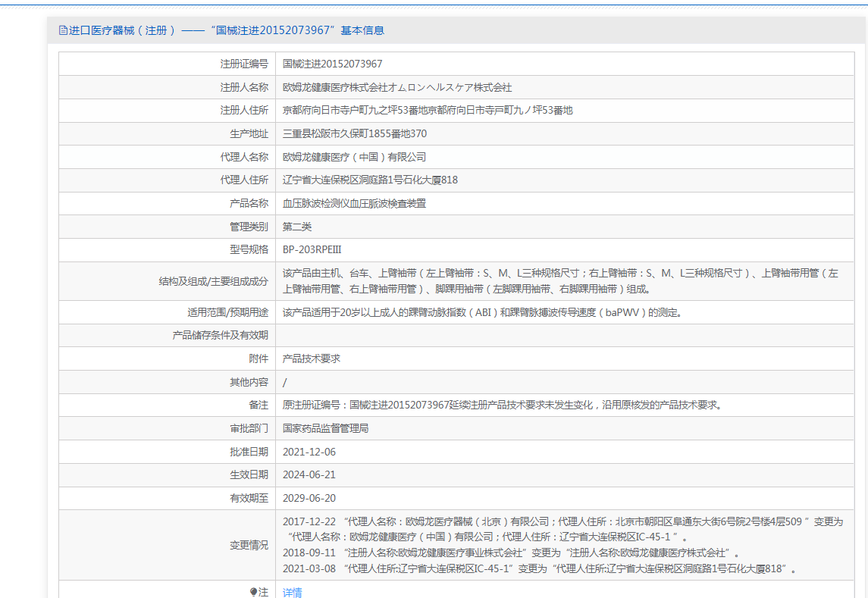Click the product name 血压脉波检测仪 cell
868x598 pixels.
coord(354,204)
